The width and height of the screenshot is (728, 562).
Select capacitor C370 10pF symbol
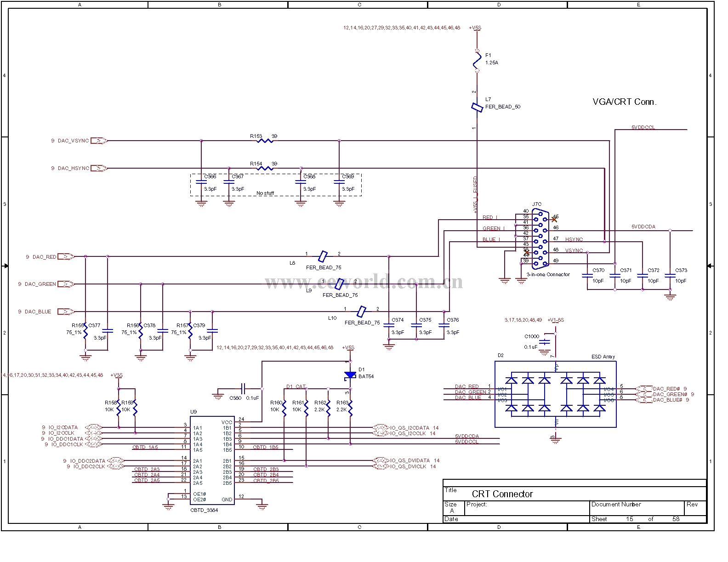[x=587, y=276]
